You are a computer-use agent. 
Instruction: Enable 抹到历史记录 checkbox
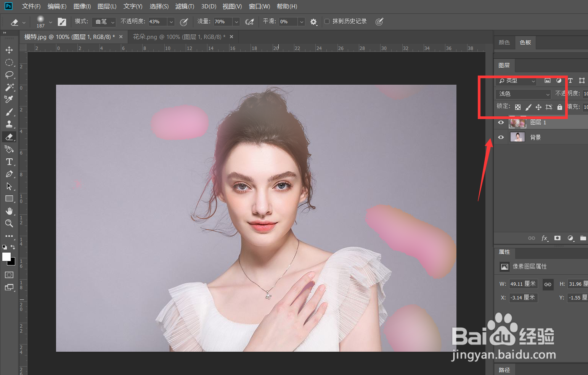pos(327,21)
